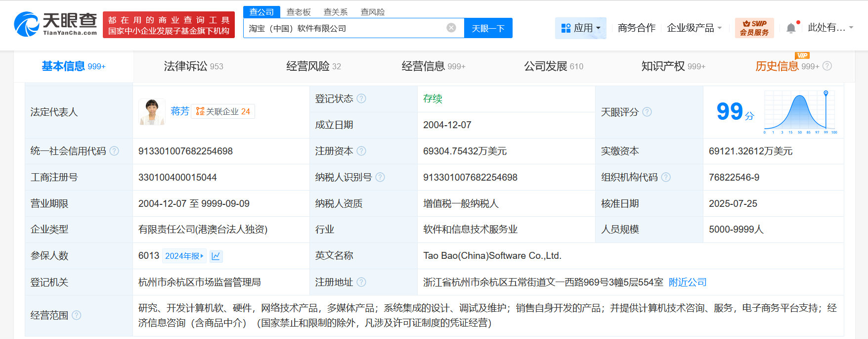Click company type 有限责任公司(港澳台法人独资)
This screenshot has width=868, height=339.
tap(203, 230)
